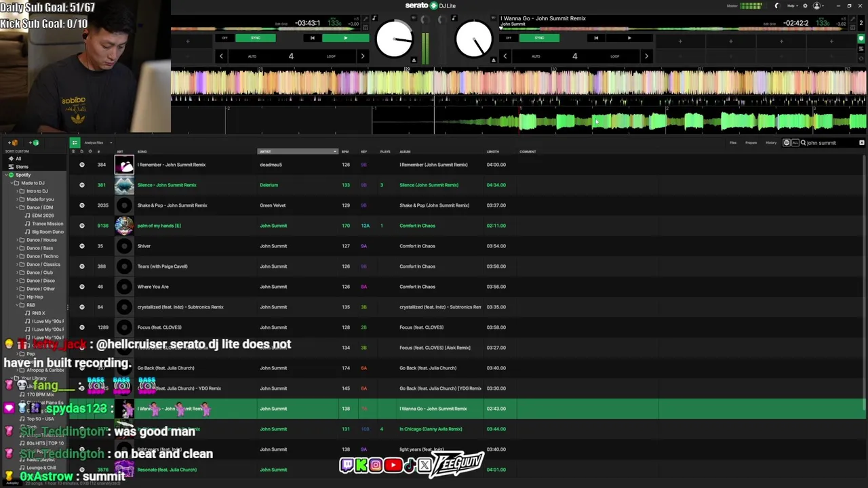Open the user account menu
The image size is (868, 488).
818,6
